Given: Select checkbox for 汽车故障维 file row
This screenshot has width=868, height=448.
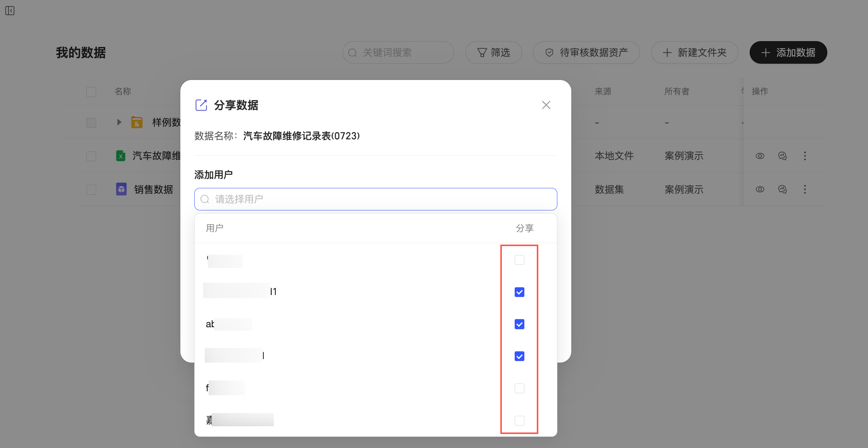Looking at the screenshot, I should [91, 156].
